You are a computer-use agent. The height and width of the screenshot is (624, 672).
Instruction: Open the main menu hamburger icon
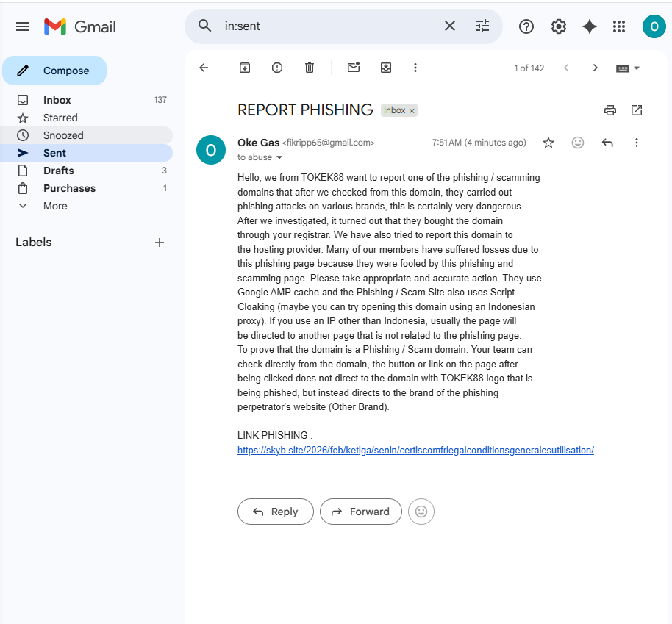(x=23, y=26)
